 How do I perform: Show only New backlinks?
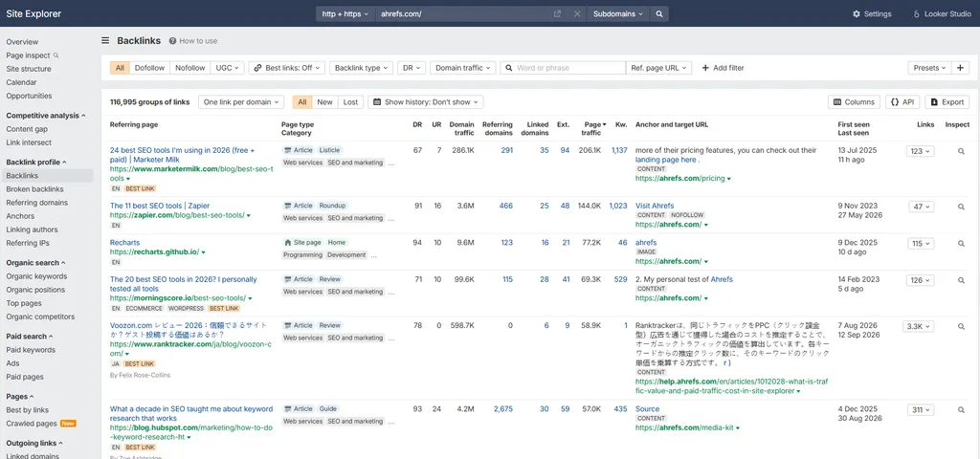coord(325,101)
